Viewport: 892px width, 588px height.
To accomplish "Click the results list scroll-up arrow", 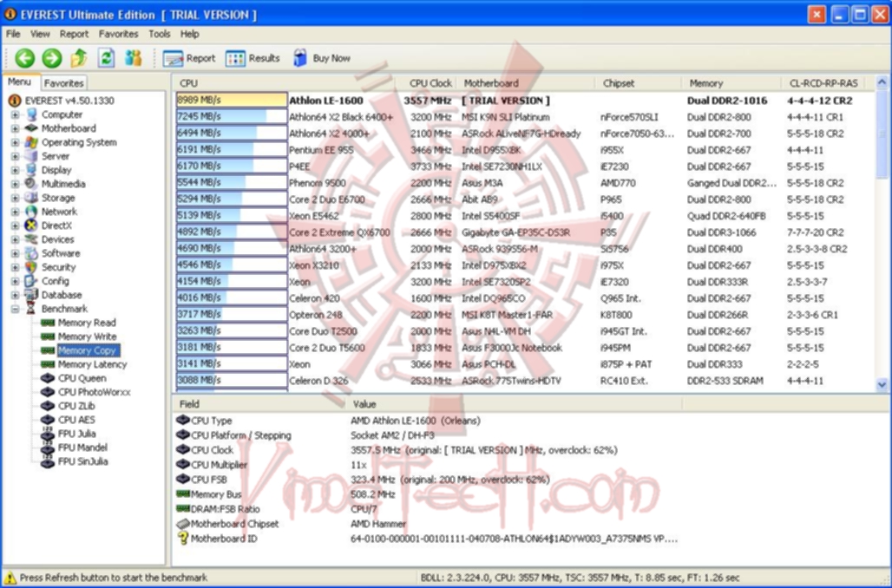I will pyautogui.click(x=882, y=82).
